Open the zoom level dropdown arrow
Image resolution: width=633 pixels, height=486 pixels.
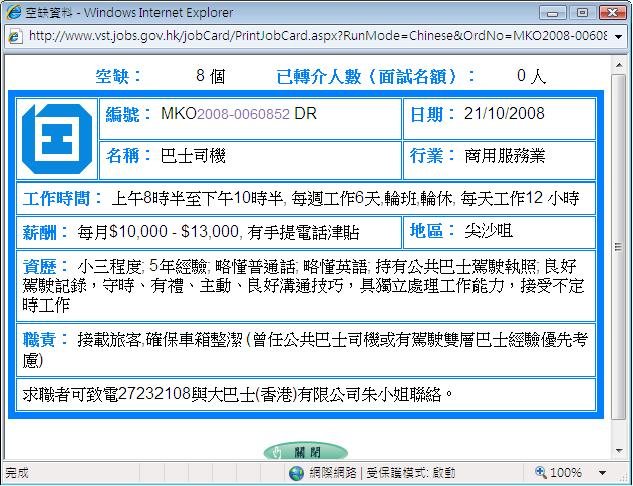[603, 473]
